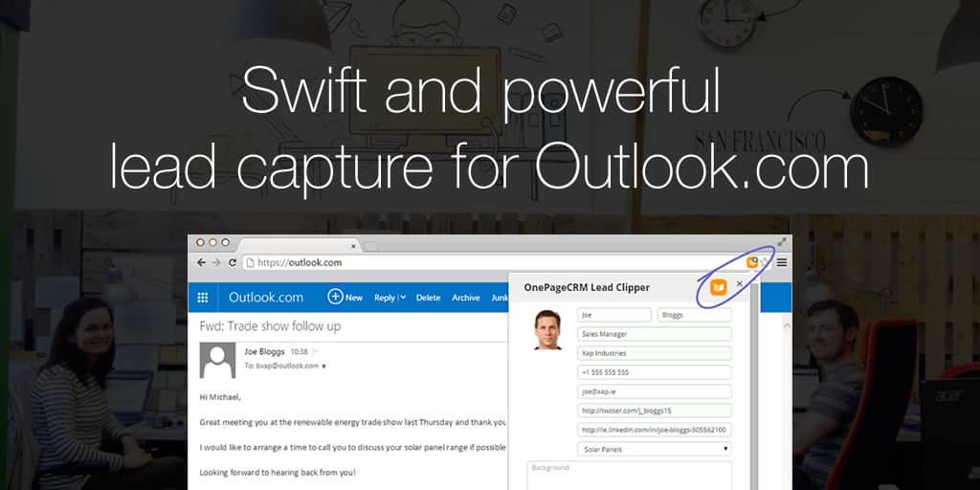Open the Outlook app launcher grid

tap(203, 298)
